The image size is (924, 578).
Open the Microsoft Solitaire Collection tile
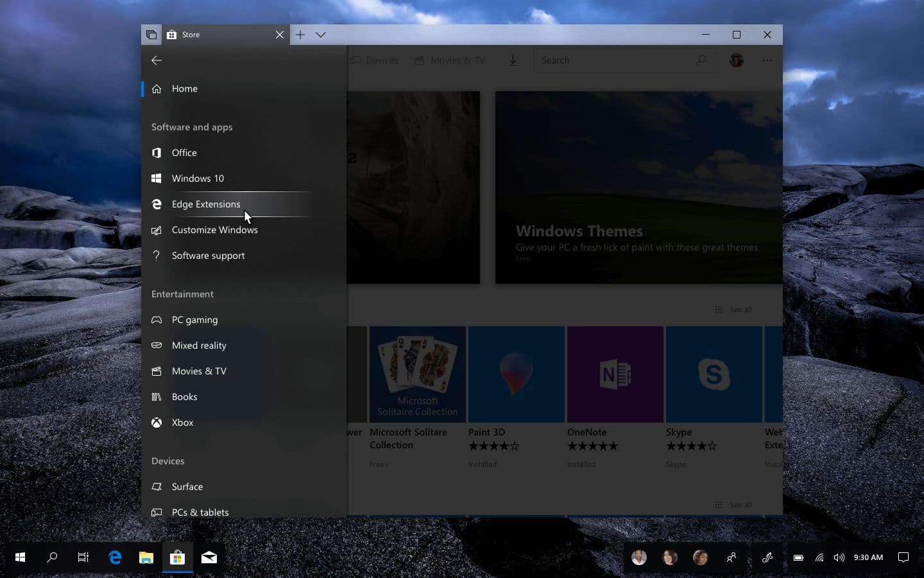[x=418, y=374]
